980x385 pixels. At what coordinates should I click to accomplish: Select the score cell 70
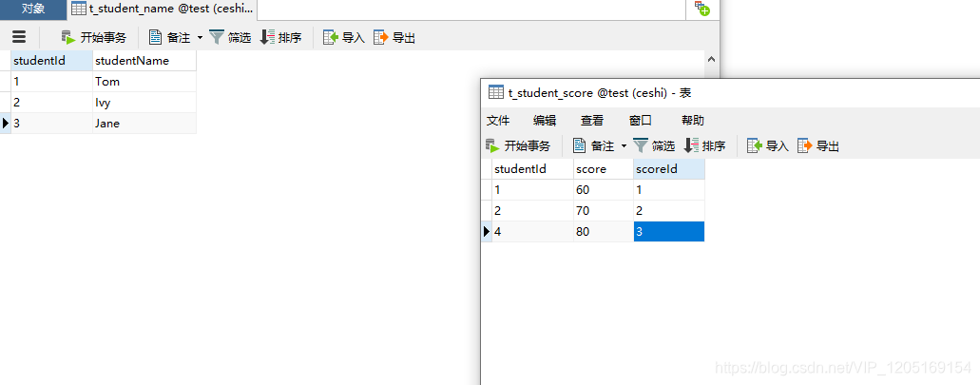coord(604,211)
